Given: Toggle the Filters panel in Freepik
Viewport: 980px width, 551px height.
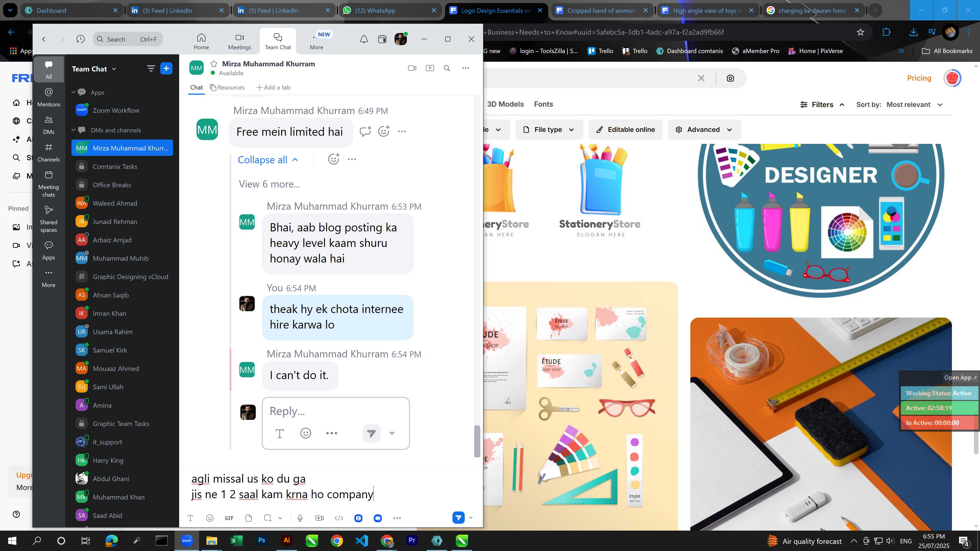Looking at the screenshot, I should tap(822, 105).
